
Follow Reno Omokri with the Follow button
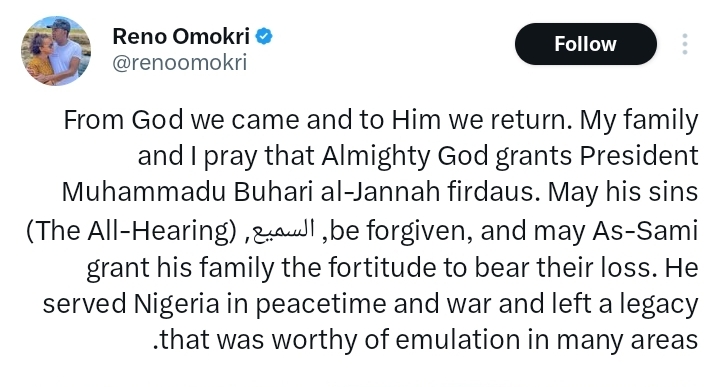pos(585,44)
